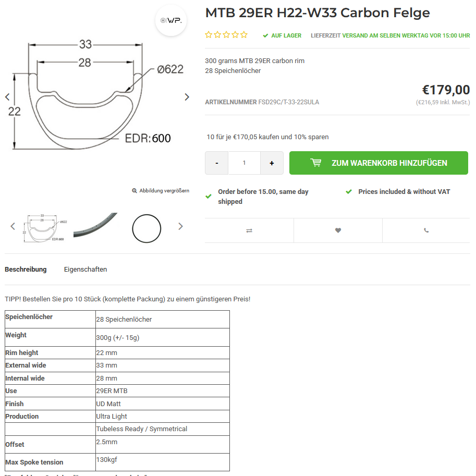Add product to wishlist with heart icon
Image resolution: width=476 pixels, height=476 pixels.
(338, 230)
